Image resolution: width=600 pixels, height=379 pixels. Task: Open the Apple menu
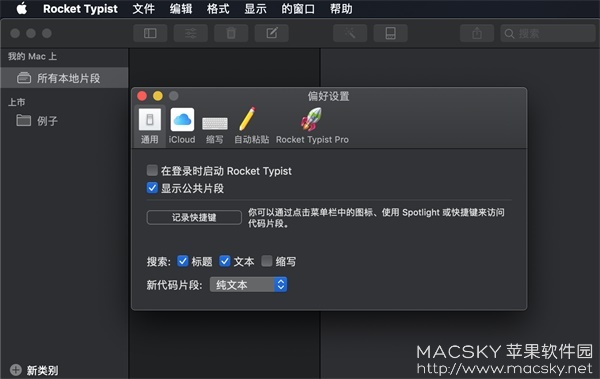pyautogui.click(x=22, y=8)
